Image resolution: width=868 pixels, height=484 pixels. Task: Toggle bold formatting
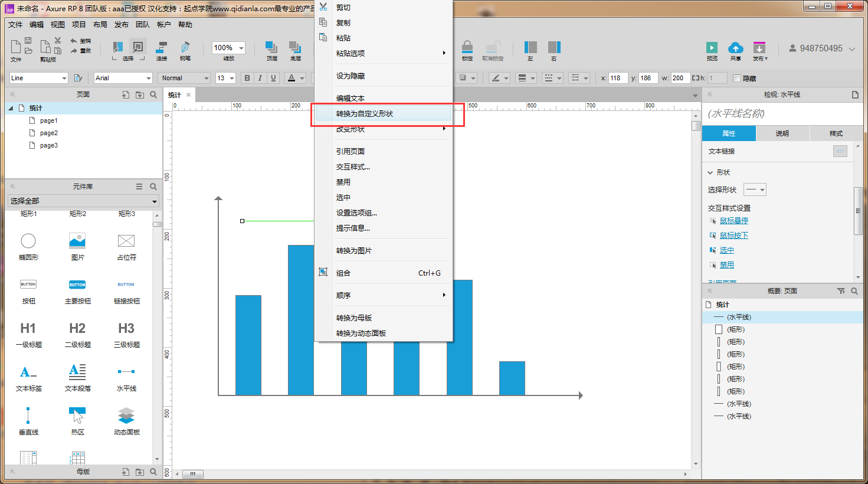[247, 78]
